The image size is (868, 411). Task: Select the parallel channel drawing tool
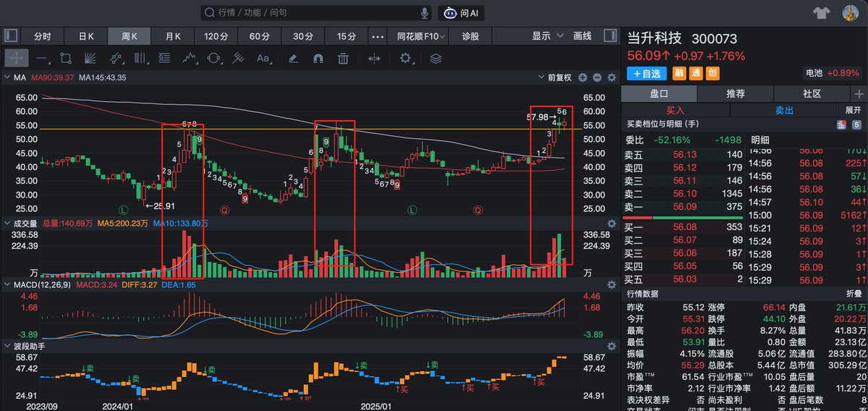[x=116, y=58]
